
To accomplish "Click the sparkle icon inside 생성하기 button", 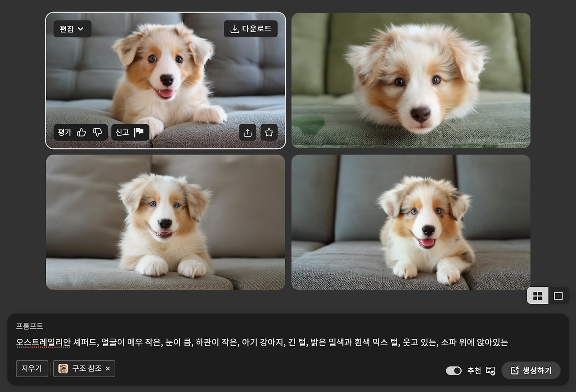I will click(514, 370).
